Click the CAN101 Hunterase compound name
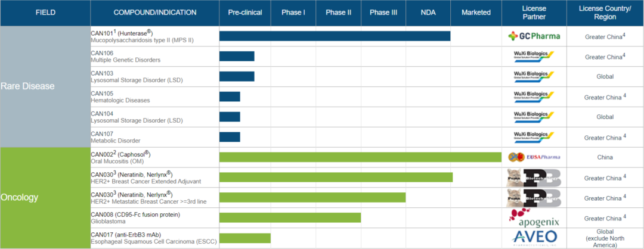Image resolution: width=644 pixels, height=249 pixels. 122,33
